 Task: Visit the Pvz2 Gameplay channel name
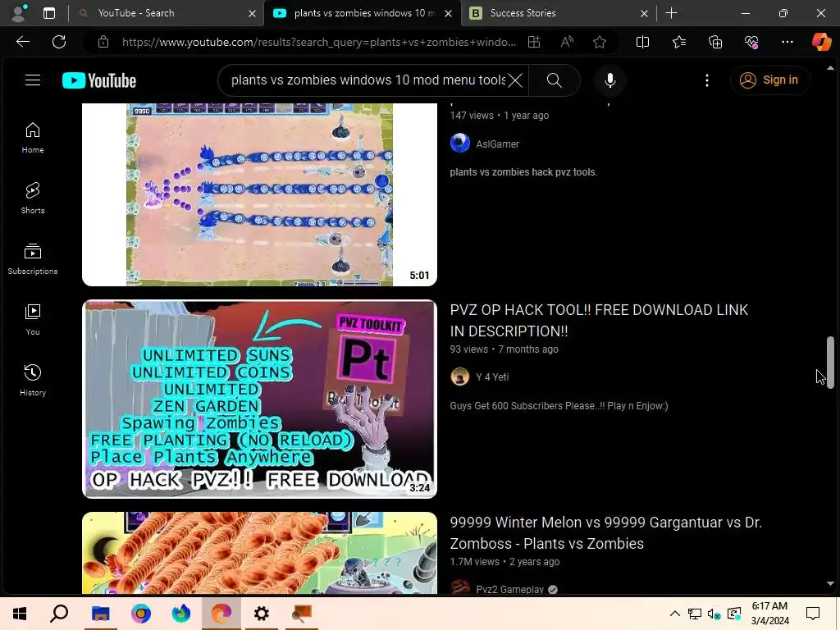[x=509, y=589]
